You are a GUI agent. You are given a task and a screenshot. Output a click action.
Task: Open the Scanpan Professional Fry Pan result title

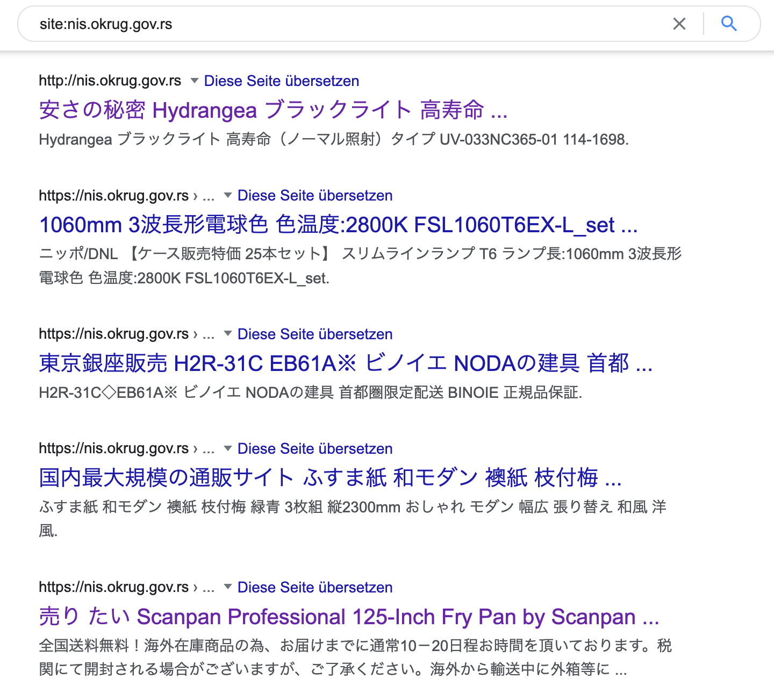coord(349,617)
